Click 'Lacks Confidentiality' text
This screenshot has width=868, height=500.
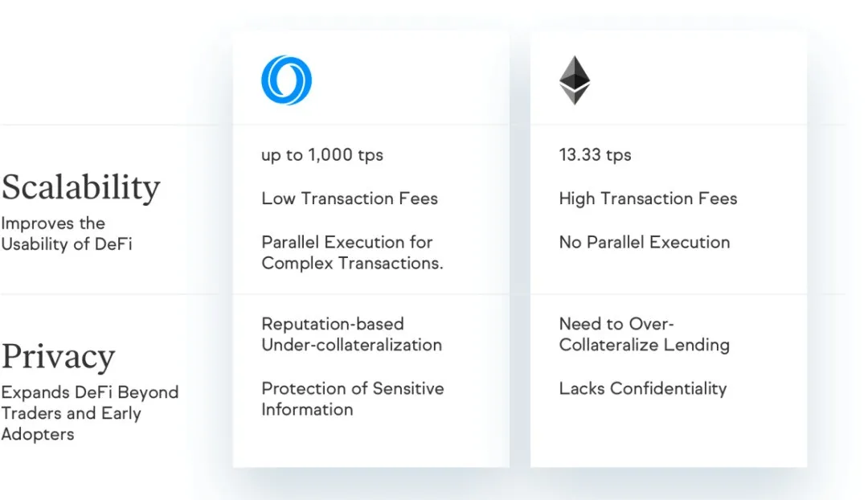tap(643, 389)
